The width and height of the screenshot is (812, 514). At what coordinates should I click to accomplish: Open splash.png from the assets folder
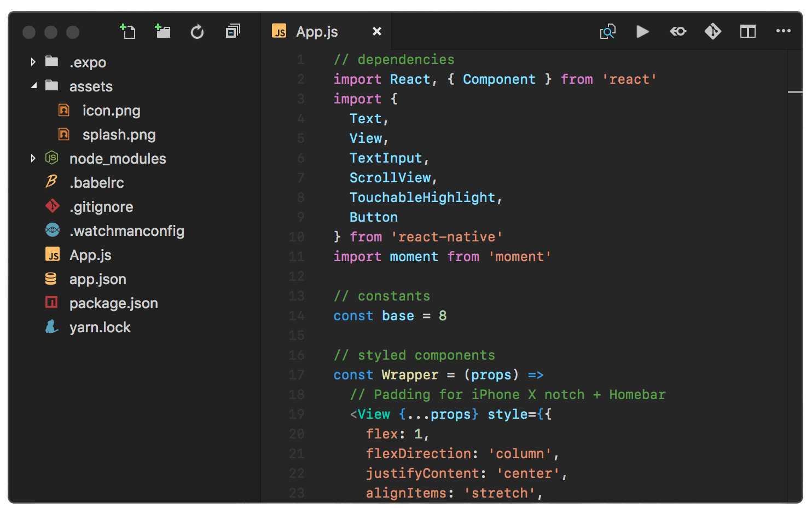click(119, 135)
